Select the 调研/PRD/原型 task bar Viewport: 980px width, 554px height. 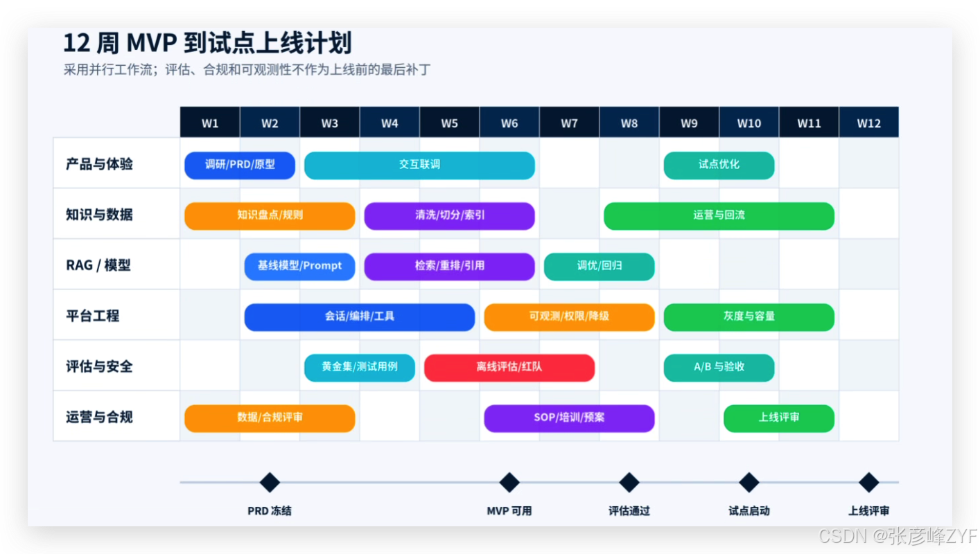(x=240, y=166)
